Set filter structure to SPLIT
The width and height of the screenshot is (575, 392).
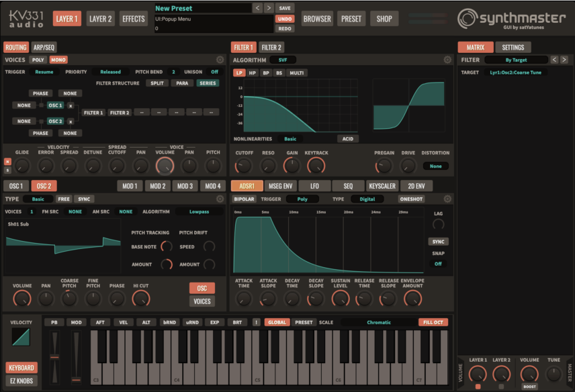[157, 83]
